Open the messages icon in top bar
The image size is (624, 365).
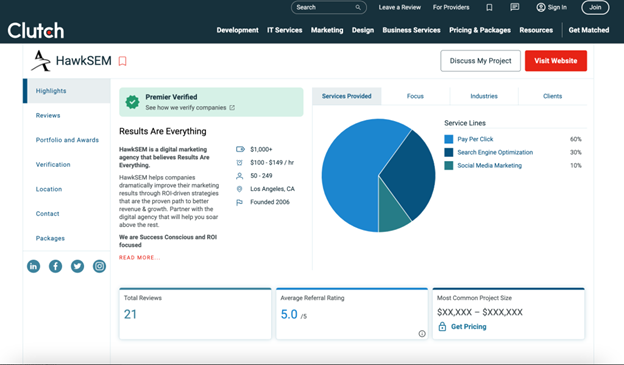[x=515, y=7]
